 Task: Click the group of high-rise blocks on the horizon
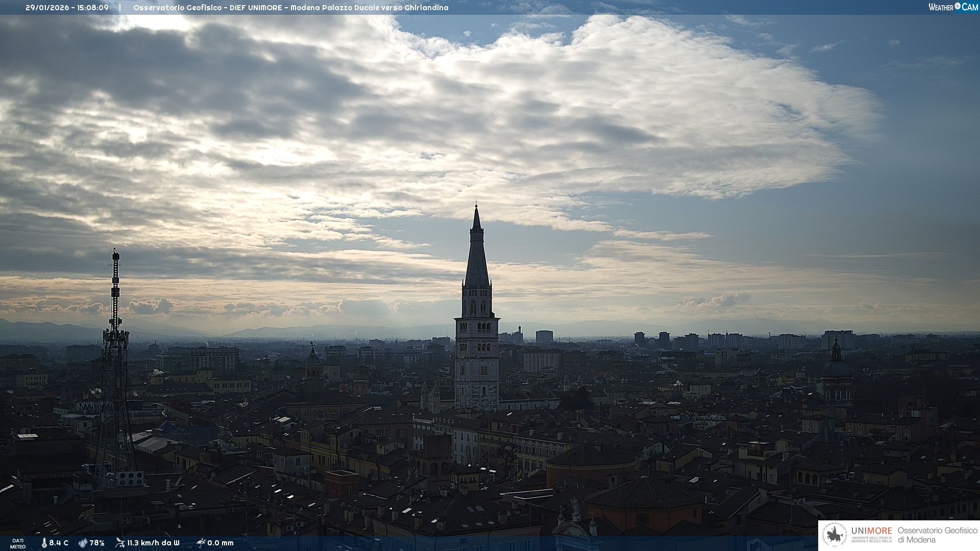[689, 340]
